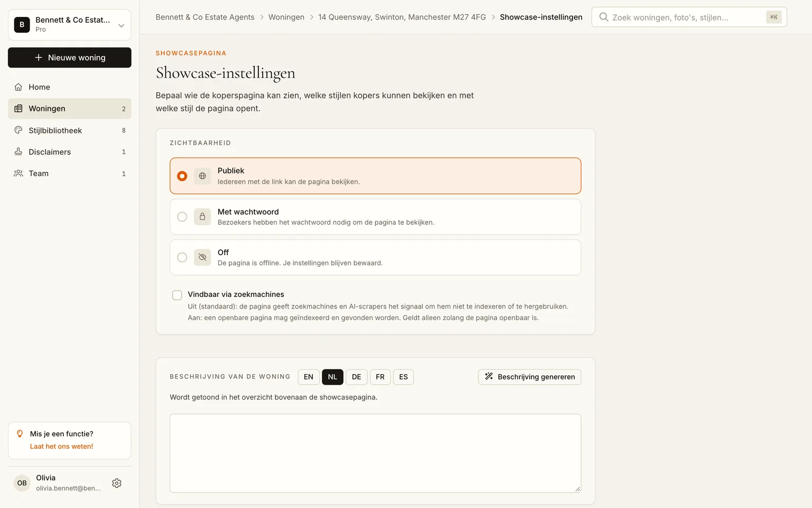Open the account settings gear icon
The height and width of the screenshot is (508, 812).
117,483
